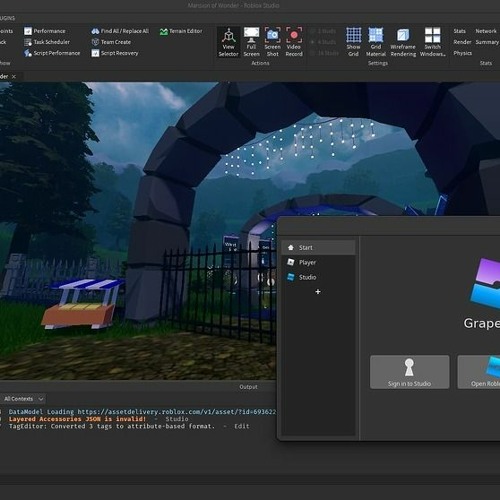Toggle Show Grid
This screenshot has height=500, width=500.
pyautogui.click(x=353, y=42)
